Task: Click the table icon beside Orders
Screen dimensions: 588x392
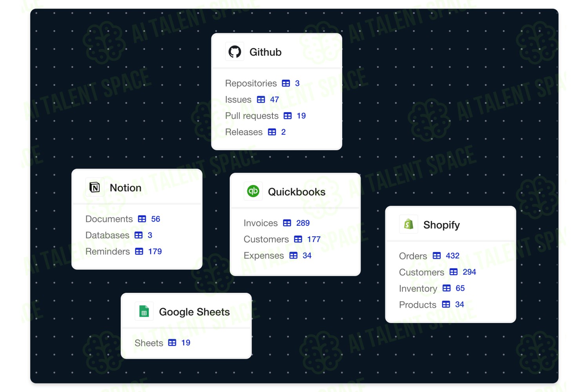Action: 437,256
